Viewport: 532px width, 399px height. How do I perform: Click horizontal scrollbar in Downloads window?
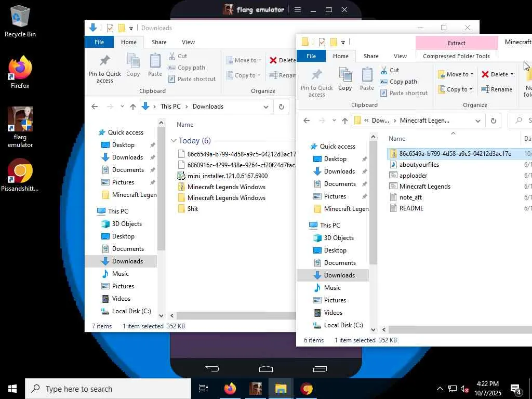tap(236, 315)
